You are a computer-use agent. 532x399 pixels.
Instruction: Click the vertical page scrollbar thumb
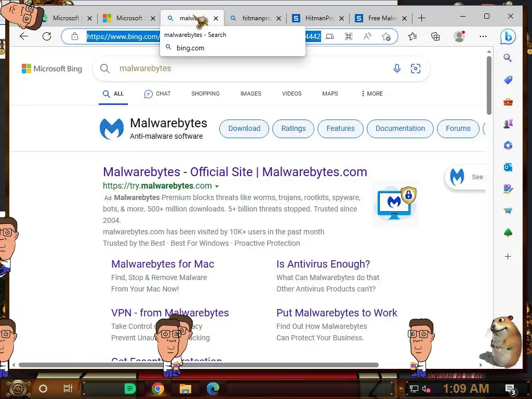click(489, 85)
